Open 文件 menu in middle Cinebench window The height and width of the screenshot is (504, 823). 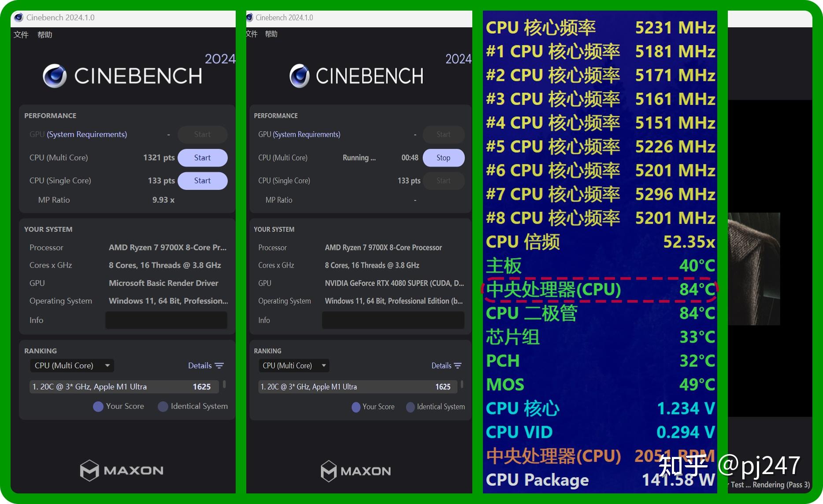252,34
